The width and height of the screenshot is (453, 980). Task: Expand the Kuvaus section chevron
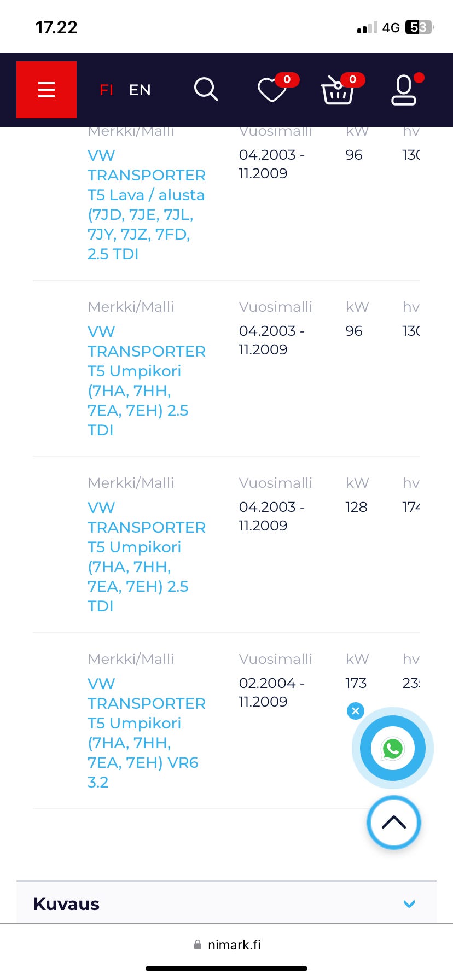coord(409,904)
